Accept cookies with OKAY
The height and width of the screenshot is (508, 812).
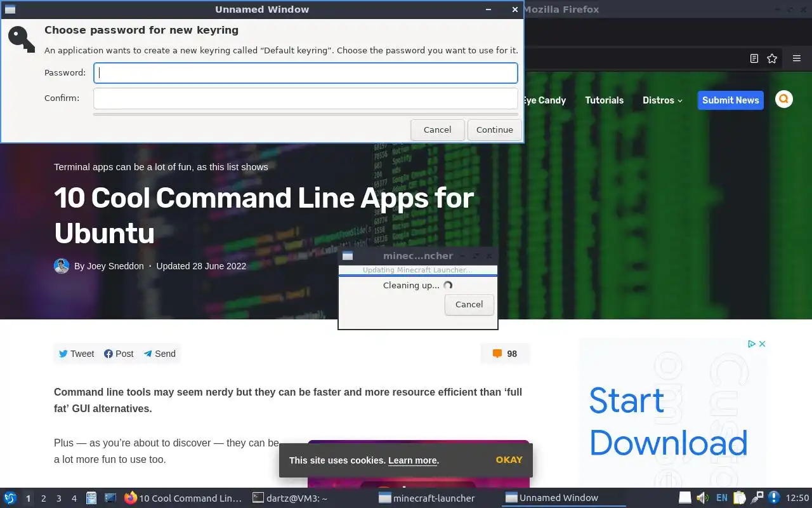(x=509, y=460)
